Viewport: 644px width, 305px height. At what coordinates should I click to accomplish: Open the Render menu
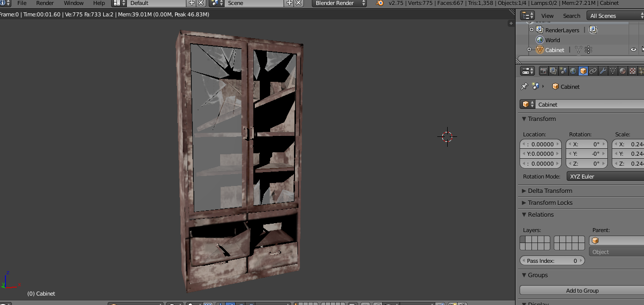[x=45, y=3]
